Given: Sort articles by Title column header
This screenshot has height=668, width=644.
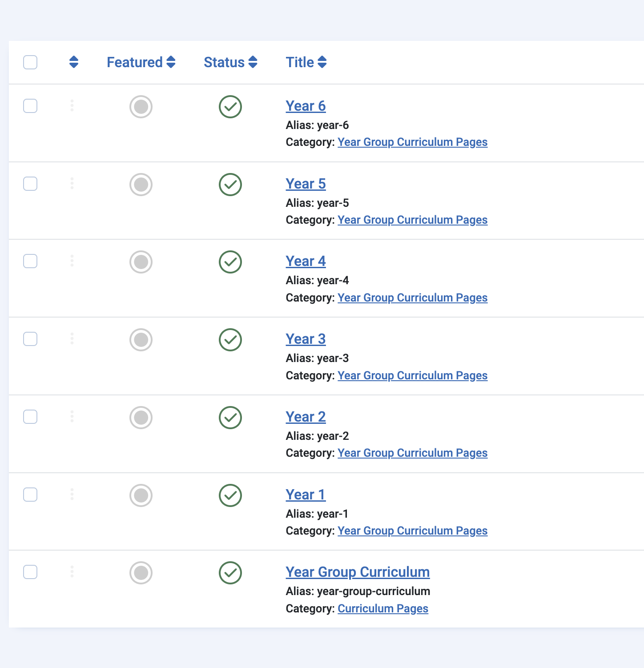Looking at the screenshot, I should [306, 62].
